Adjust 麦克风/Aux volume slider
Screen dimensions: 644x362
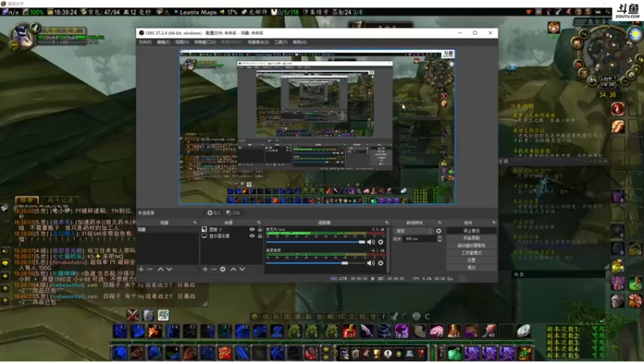pyautogui.click(x=316, y=242)
